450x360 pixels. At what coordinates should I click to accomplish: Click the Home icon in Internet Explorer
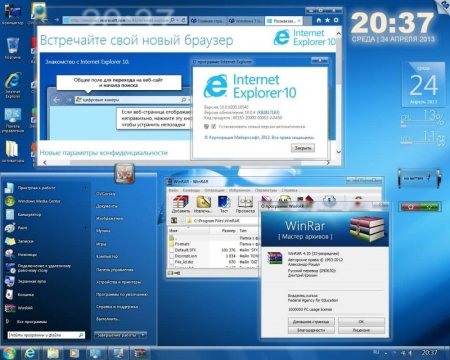click(x=319, y=20)
